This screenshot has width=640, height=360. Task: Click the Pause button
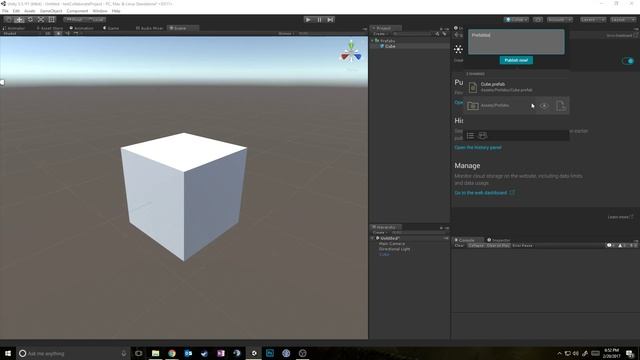(x=319, y=19)
